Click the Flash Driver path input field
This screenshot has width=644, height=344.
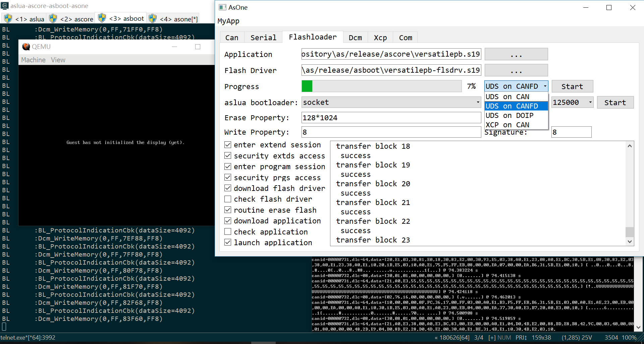391,70
